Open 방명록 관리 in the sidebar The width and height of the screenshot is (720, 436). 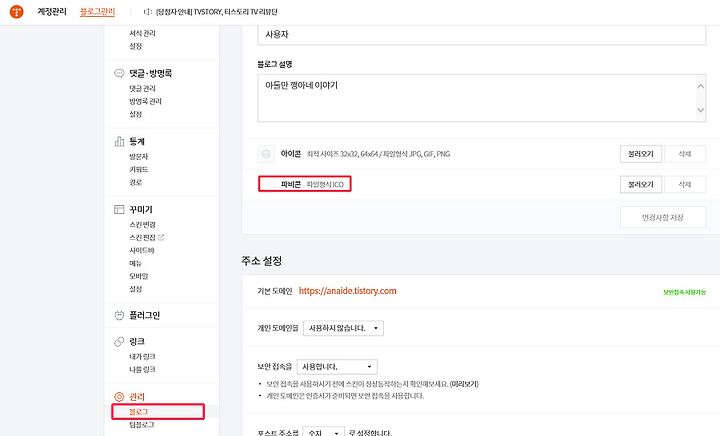tap(146, 101)
